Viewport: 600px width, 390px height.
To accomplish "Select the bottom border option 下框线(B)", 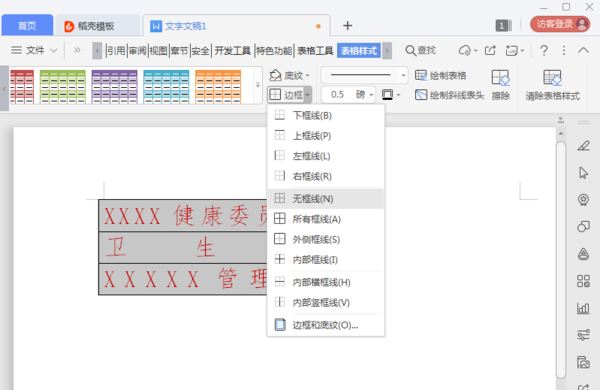I will pos(326,115).
